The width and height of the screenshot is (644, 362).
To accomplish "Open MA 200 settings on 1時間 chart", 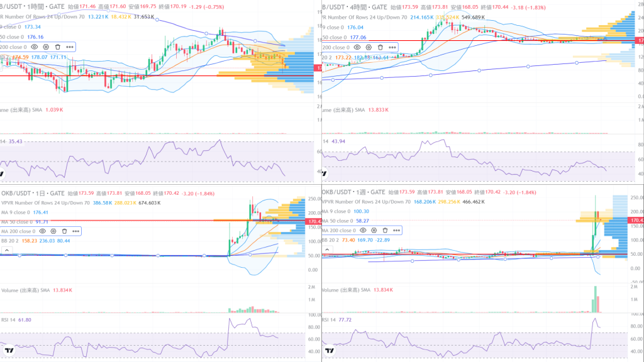I will tap(46, 47).
